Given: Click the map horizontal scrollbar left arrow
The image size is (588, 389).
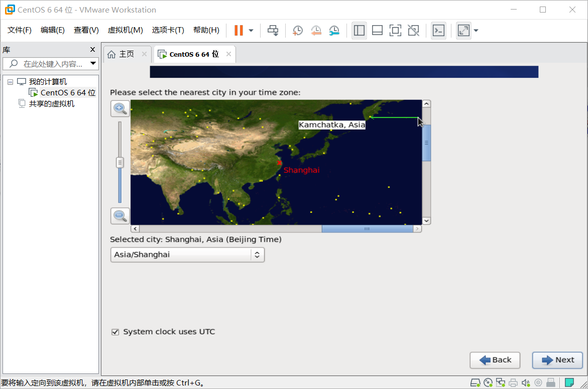Looking at the screenshot, I should (x=135, y=228).
